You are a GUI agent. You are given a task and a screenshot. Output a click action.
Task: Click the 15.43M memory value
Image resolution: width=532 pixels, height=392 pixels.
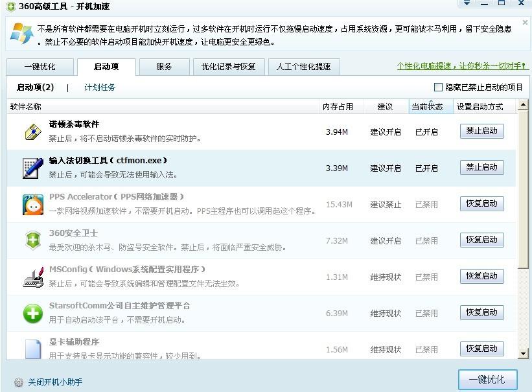[x=339, y=205]
